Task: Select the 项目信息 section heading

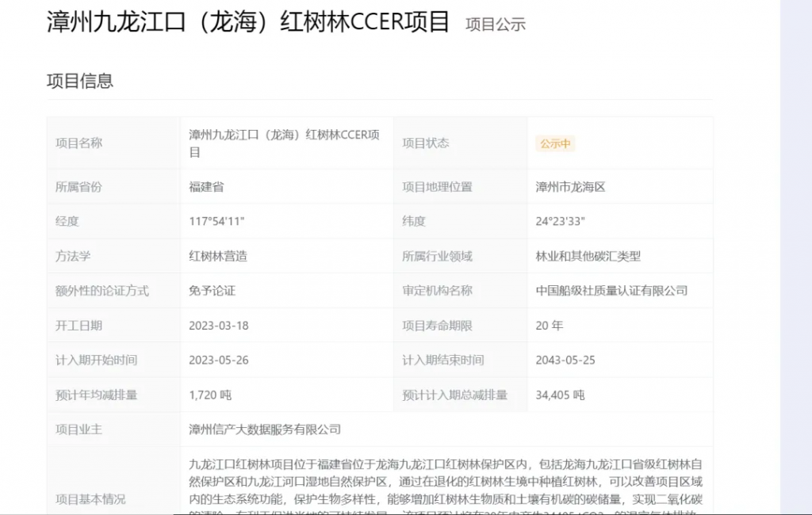Action: coord(80,81)
